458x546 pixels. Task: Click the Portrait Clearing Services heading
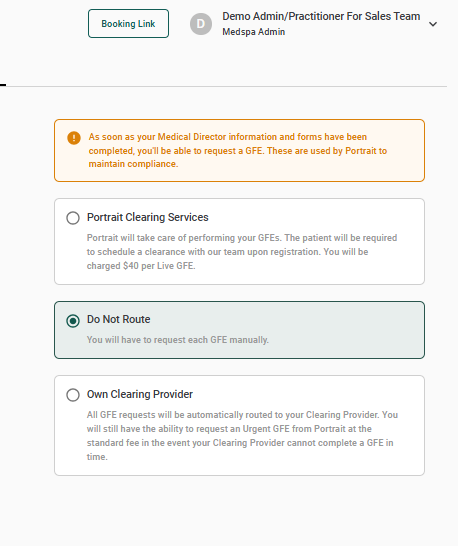(148, 217)
